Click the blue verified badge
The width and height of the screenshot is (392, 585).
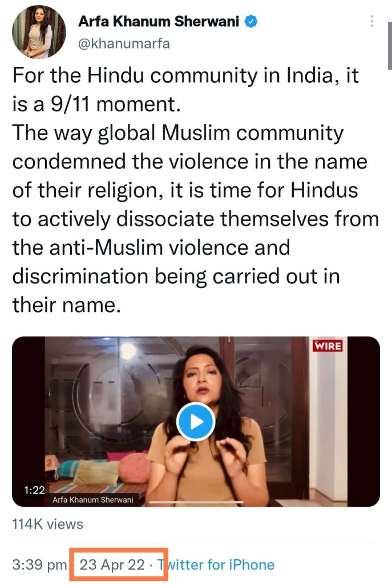pyautogui.click(x=250, y=21)
